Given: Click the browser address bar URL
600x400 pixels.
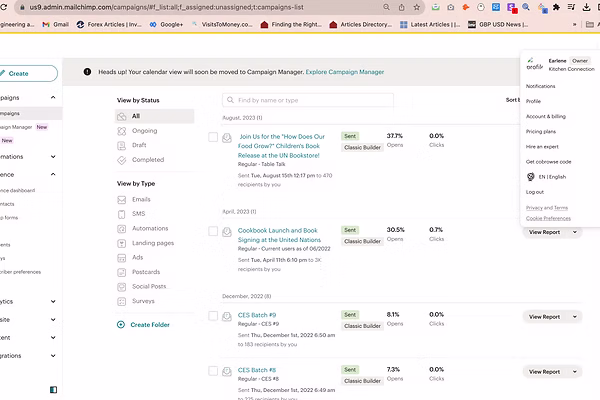Looking at the screenshot, I should [166, 7].
